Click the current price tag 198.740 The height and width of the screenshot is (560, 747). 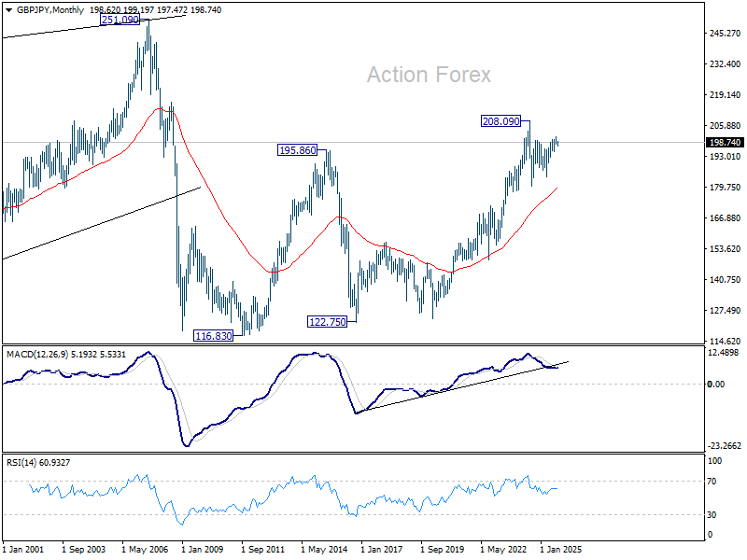click(725, 143)
